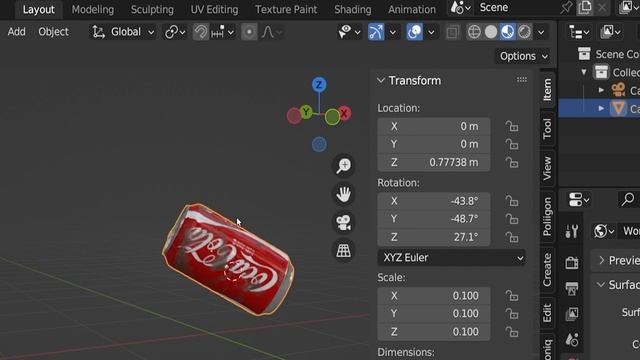Switch to the Shading workspace
The image size is (640, 360).
[x=353, y=9]
